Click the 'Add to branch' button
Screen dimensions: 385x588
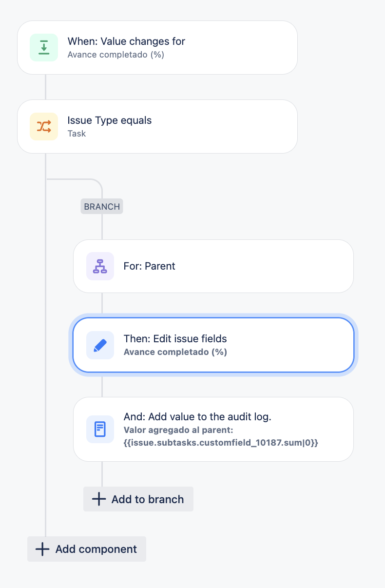click(138, 499)
